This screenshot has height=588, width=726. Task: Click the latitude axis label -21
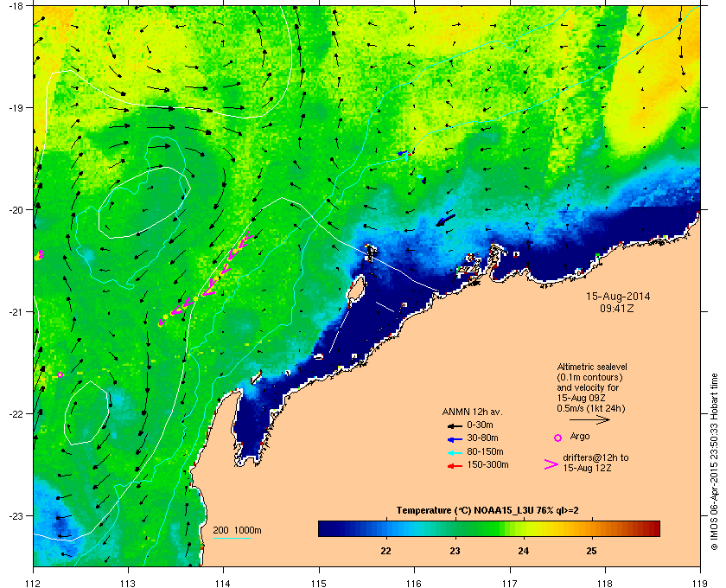[x=17, y=311]
